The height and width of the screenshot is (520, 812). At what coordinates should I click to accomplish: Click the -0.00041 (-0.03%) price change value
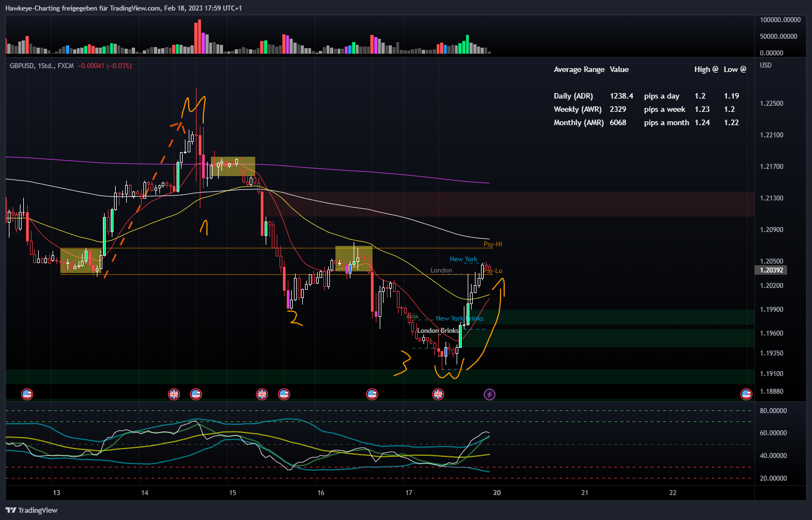(x=105, y=66)
